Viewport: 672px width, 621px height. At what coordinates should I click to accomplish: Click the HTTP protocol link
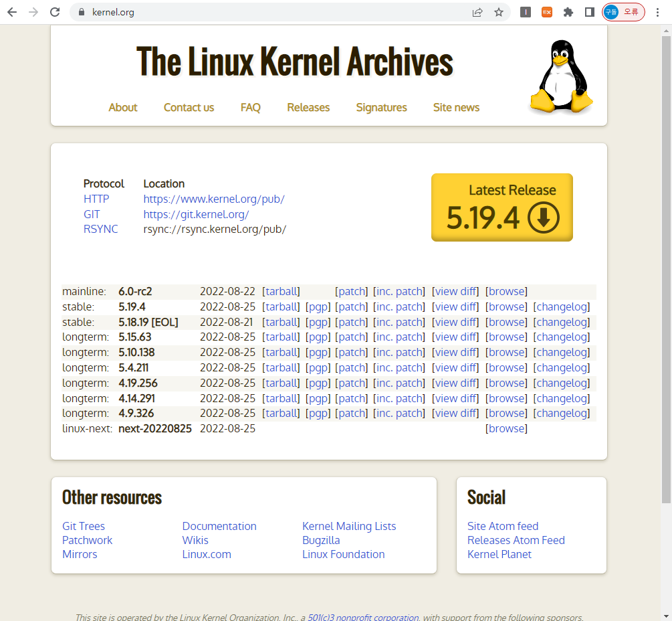tap(96, 199)
